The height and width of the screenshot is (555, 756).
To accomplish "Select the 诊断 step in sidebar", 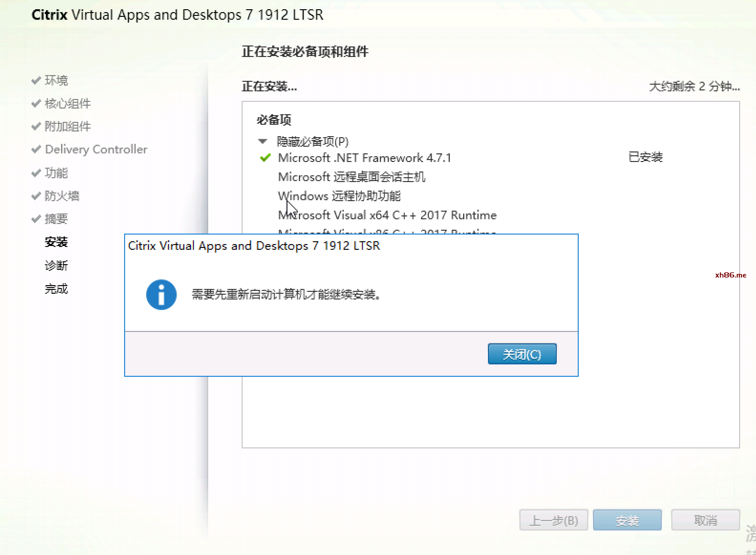I will pyautogui.click(x=56, y=265).
